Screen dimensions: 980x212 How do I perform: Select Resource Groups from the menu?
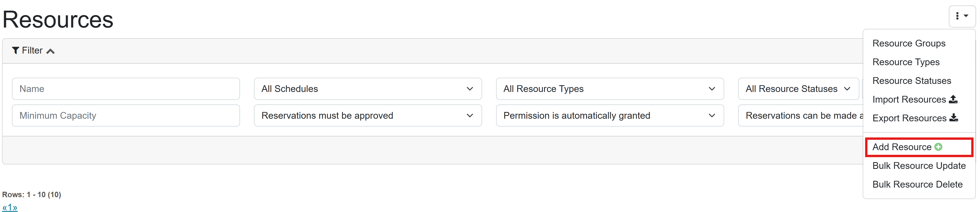(908, 43)
